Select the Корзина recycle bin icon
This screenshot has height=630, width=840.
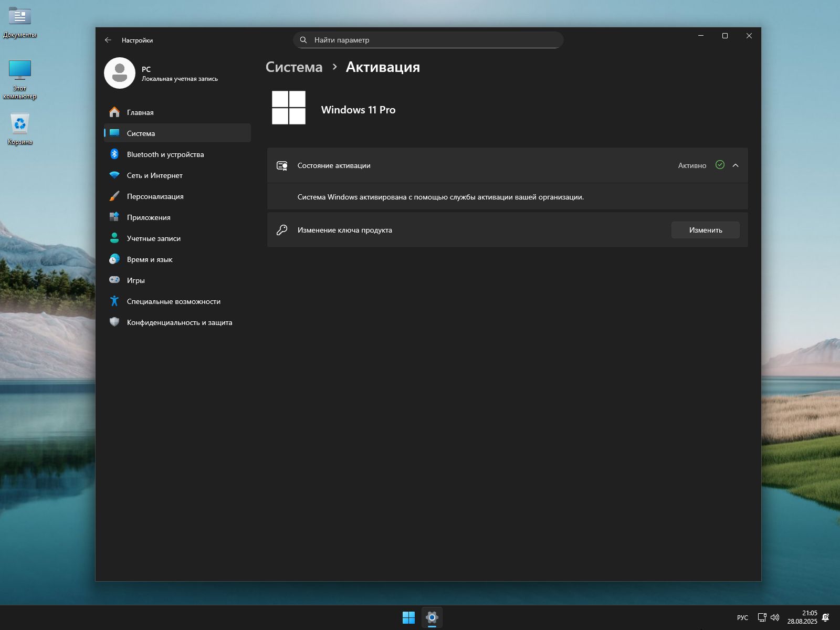[20, 129]
